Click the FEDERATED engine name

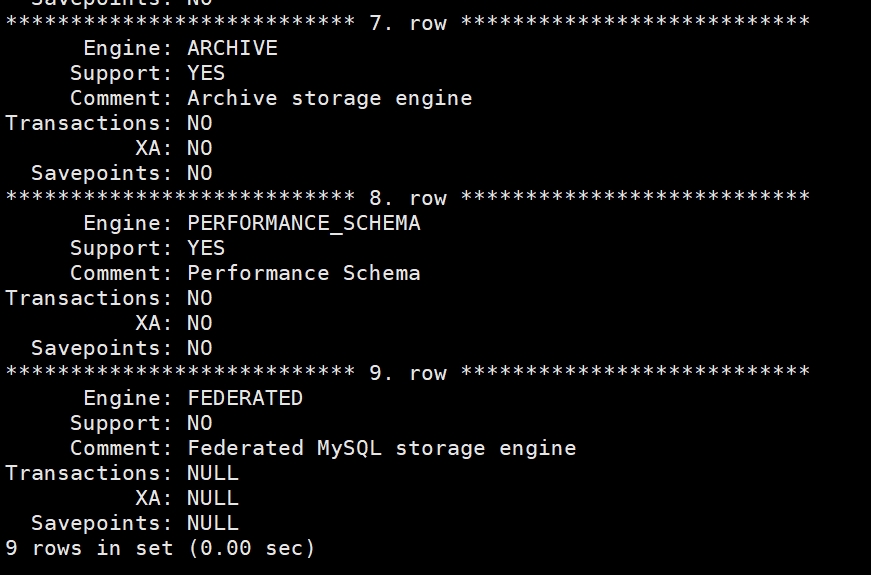click(x=245, y=398)
